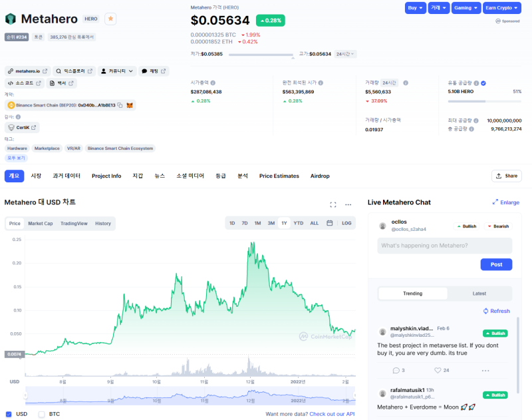Switch to the 시장 tab
This screenshot has height=420, width=532.
(x=36, y=176)
